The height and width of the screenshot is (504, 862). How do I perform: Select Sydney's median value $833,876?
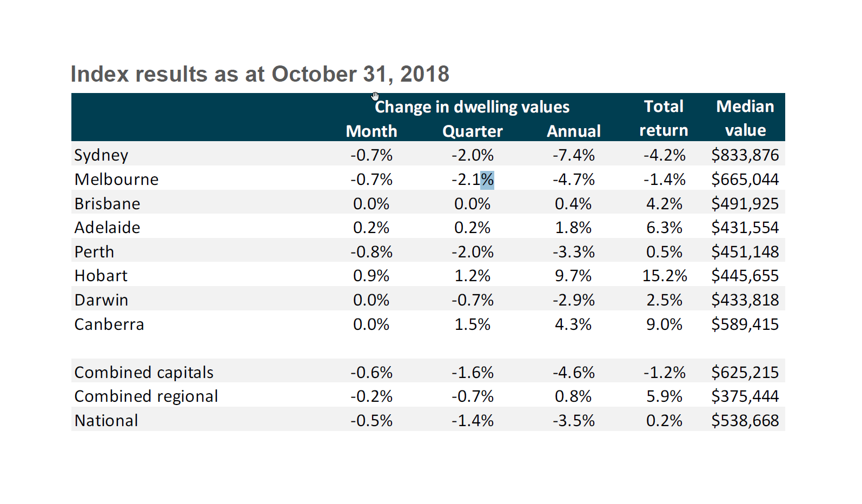point(745,155)
